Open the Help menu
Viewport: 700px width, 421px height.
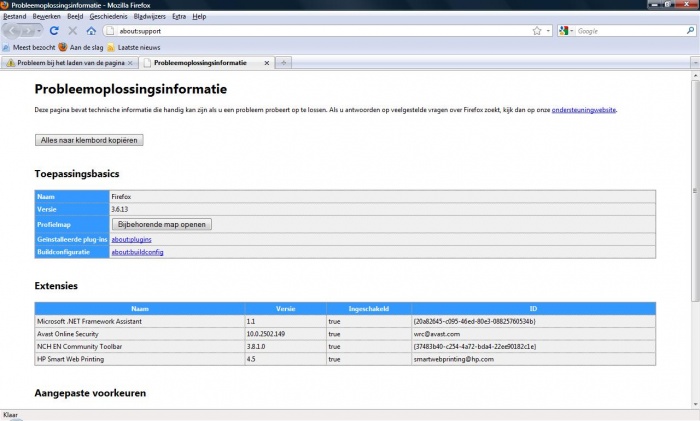(x=199, y=17)
